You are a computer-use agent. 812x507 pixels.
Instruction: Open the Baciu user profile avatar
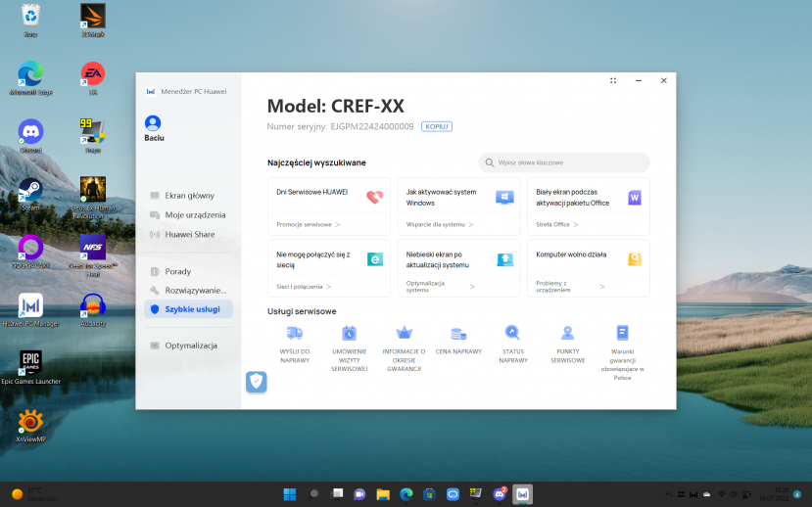point(153,123)
